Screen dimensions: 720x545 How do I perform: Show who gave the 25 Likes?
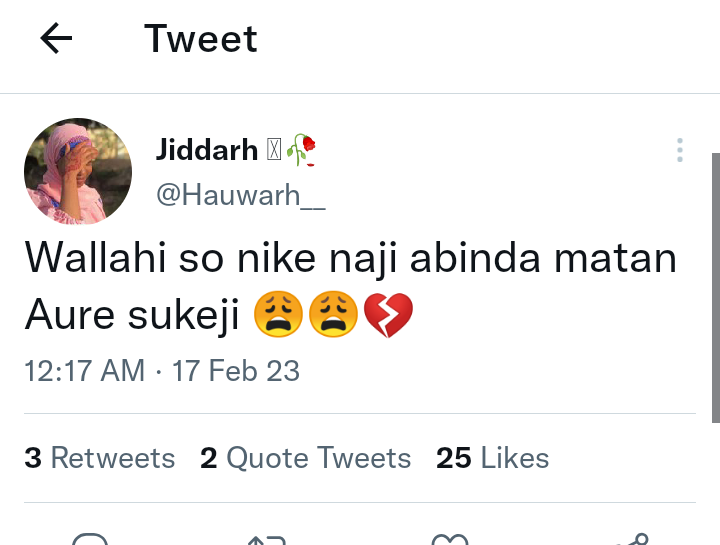493,458
